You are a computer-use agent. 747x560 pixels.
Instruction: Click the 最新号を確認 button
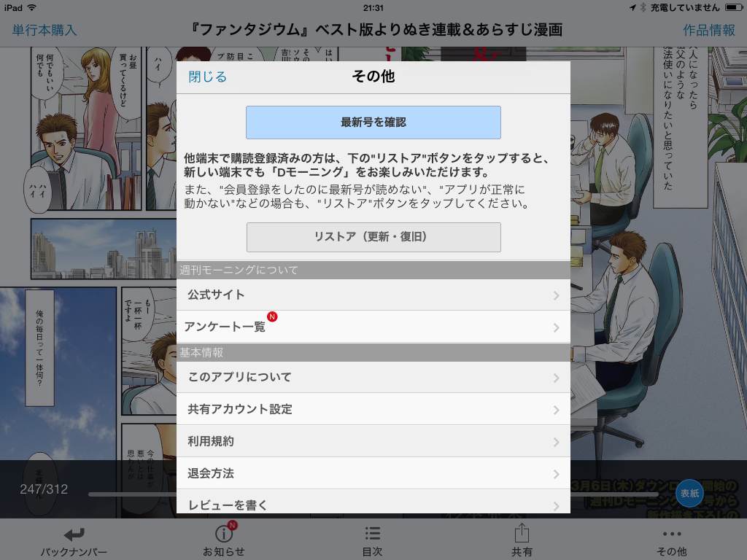373,122
